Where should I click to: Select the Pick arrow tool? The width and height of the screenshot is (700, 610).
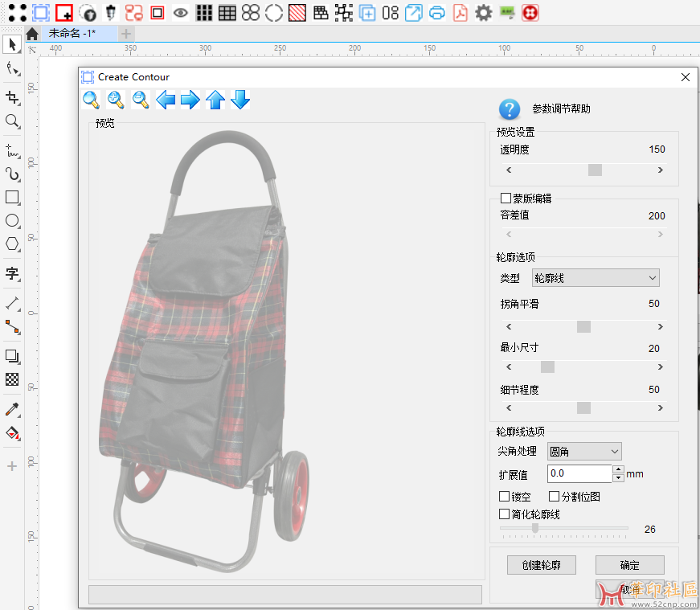click(12, 45)
